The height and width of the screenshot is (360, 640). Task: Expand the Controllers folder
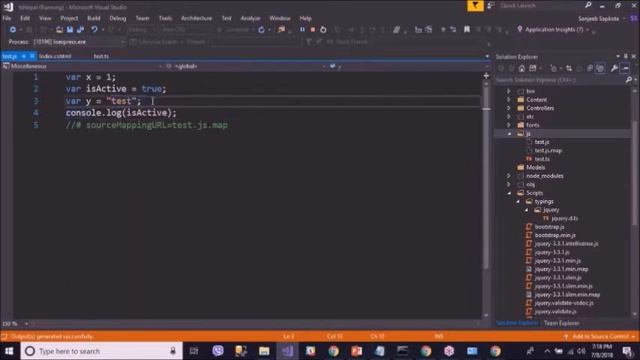(509, 108)
